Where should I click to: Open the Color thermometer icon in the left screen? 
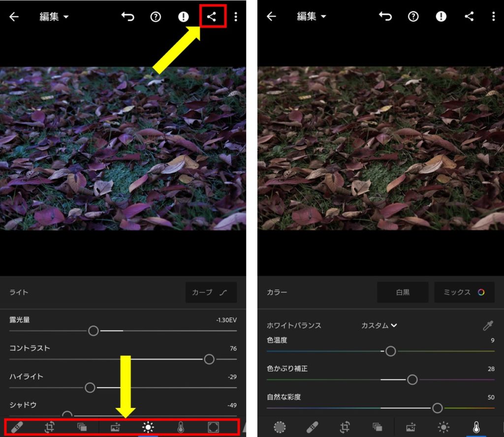point(181,427)
